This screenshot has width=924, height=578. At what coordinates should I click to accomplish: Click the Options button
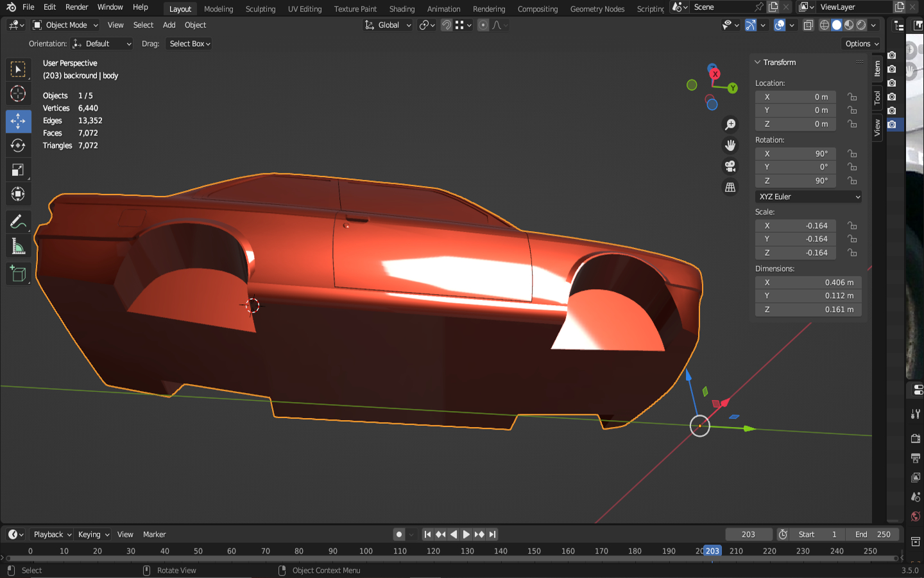coord(862,44)
